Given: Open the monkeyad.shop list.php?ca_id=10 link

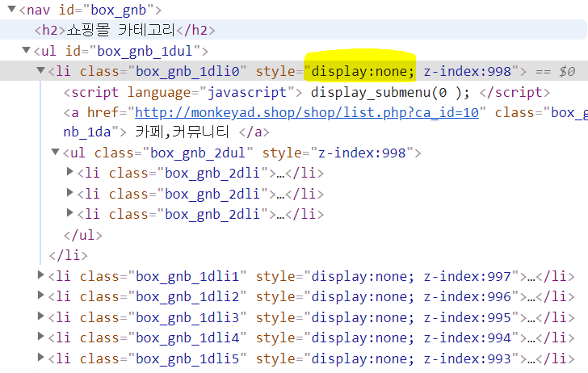Looking at the screenshot, I should [307, 112].
